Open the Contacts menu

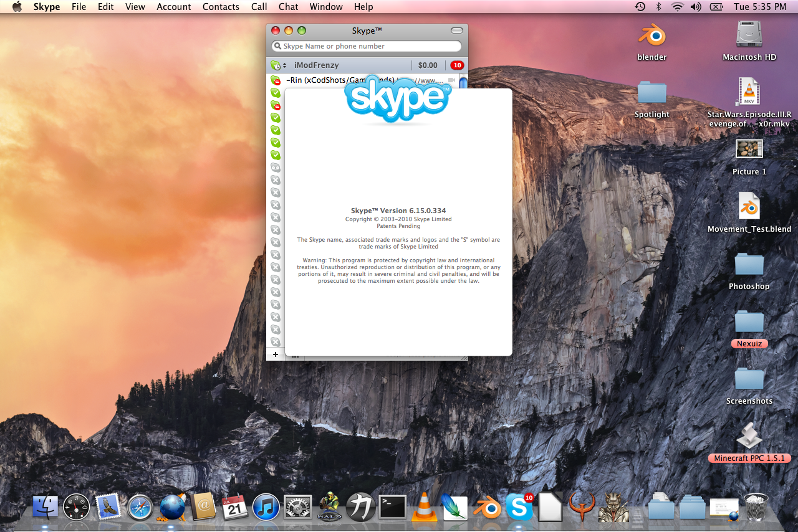tap(221, 7)
